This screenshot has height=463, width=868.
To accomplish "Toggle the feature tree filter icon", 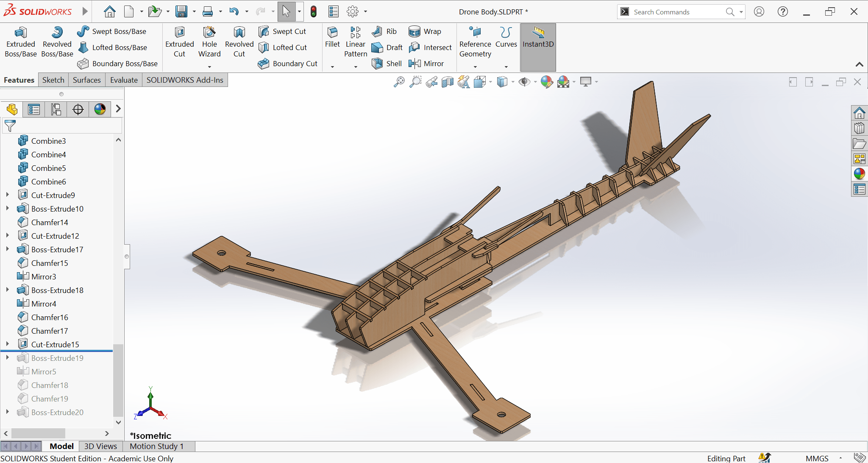I will pos(10,126).
